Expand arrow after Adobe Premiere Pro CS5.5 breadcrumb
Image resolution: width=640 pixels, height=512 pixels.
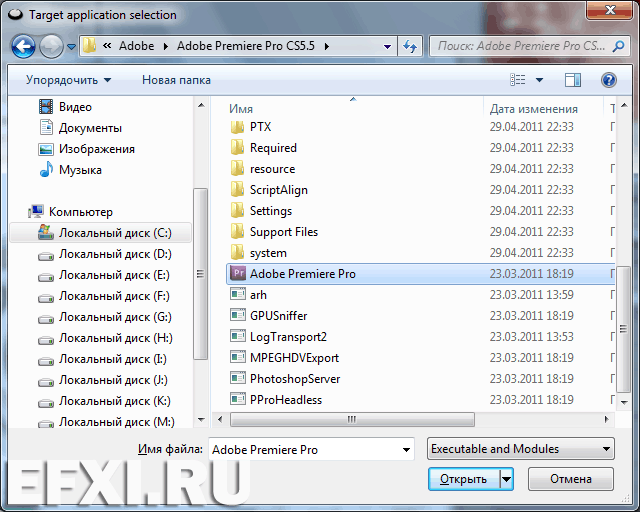(327, 47)
